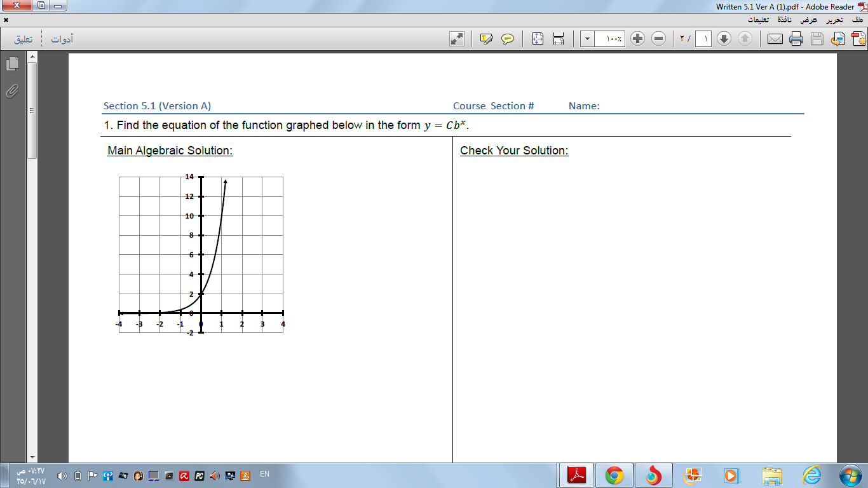This screenshot has height=488, width=868.
Task: Save the PDF with the disk icon
Action: [815, 38]
